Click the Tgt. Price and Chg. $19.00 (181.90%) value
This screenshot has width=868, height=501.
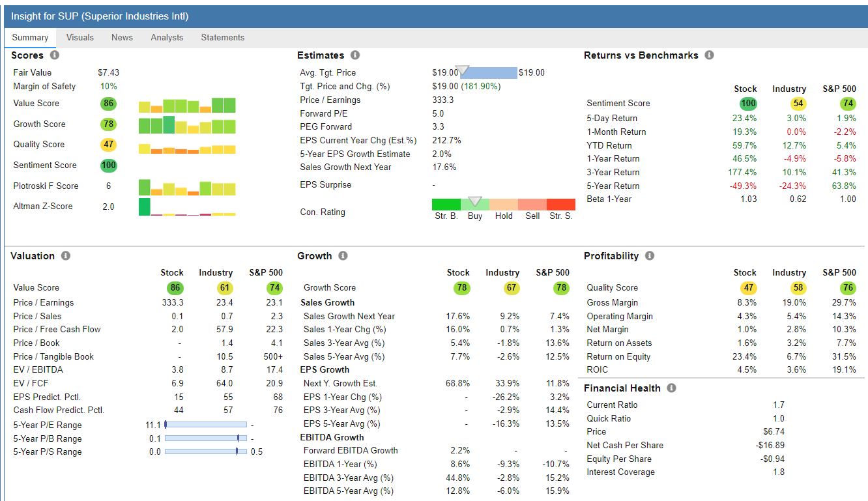[x=466, y=87]
